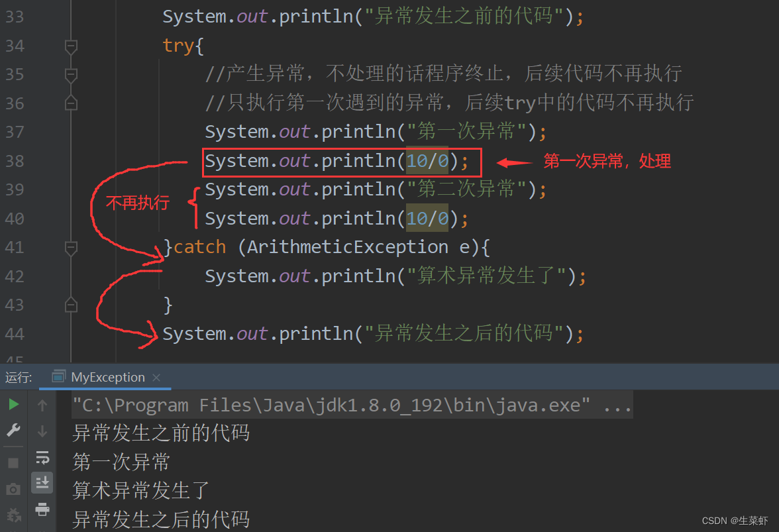779x532 pixels.
Task: Navigate down the stack trace arrow
Action: tap(42, 431)
